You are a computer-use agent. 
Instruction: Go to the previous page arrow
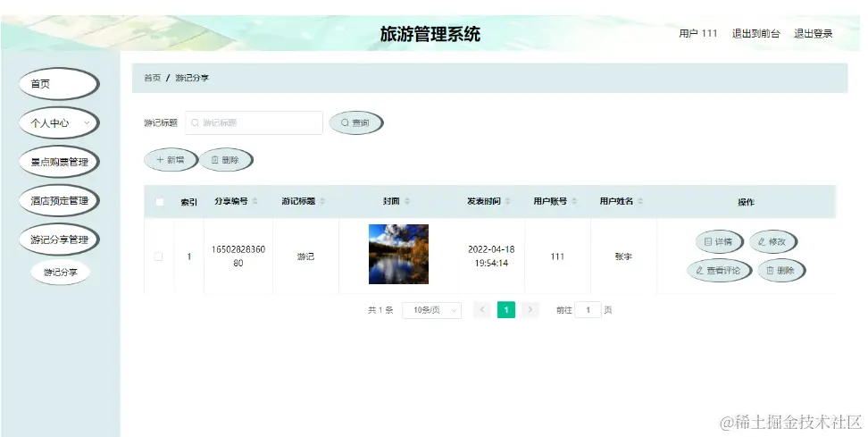(x=482, y=309)
